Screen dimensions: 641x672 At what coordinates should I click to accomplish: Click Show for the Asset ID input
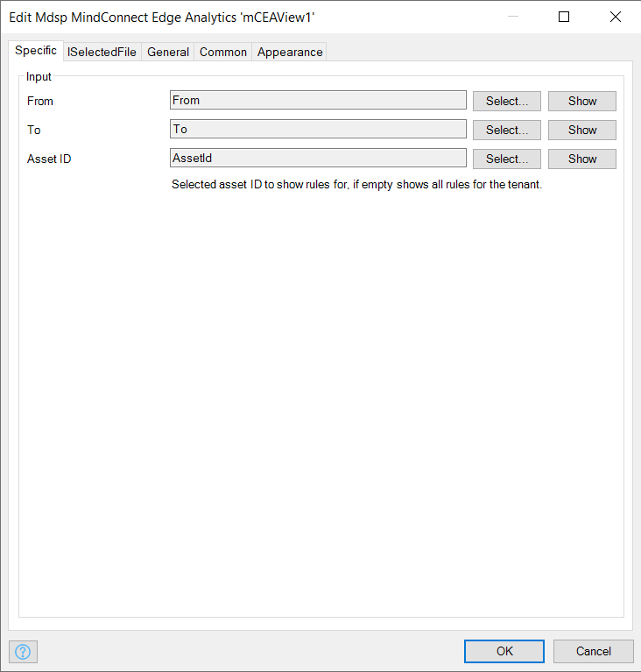pyautogui.click(x=582, y=159)
